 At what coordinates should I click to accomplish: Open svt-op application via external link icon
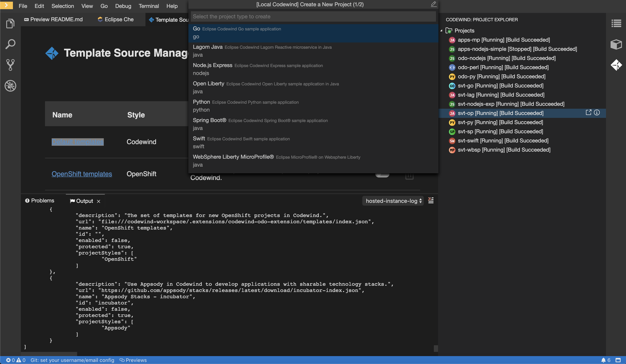point(588,112)
